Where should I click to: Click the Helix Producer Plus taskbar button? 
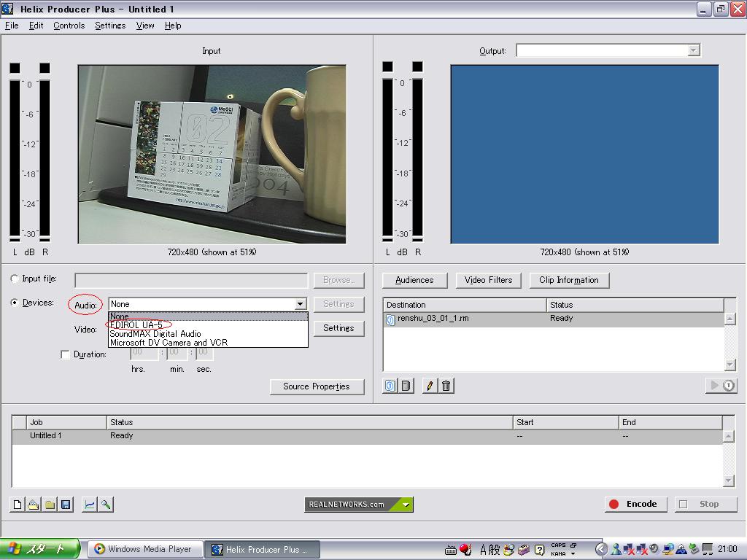[x=262, y=550]
